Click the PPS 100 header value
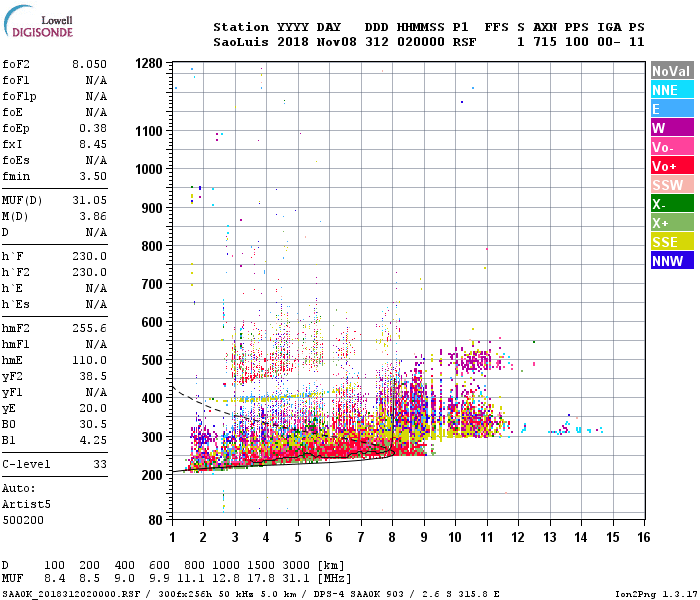This screenshot has height=600, width=700. point(576,42)
